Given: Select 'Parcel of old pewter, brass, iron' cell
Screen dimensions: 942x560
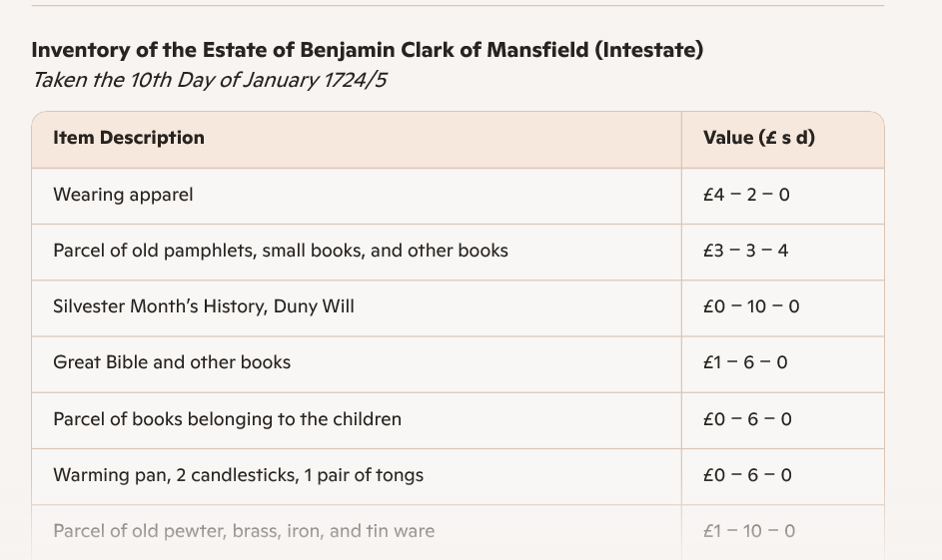Looking at the screenshot, I should coord(244,531).
